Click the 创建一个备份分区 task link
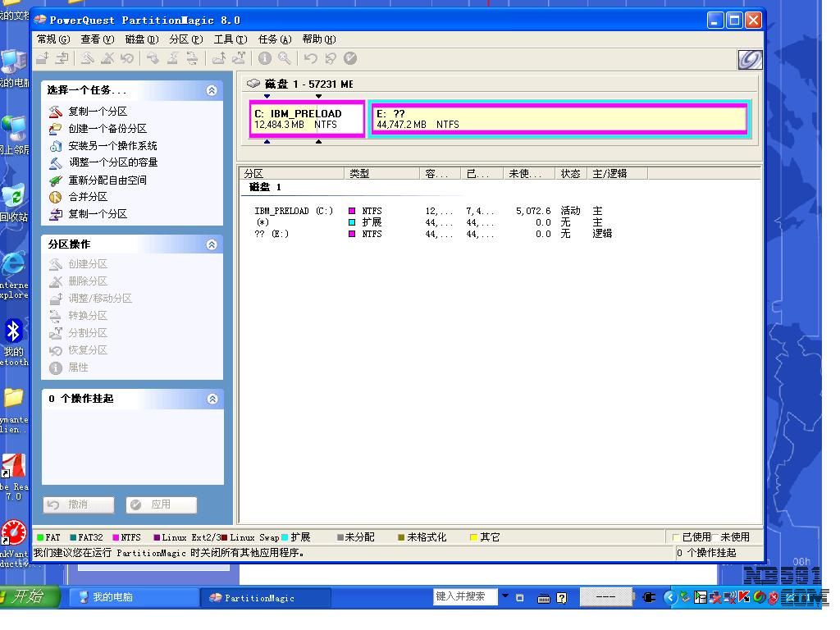 107,129
